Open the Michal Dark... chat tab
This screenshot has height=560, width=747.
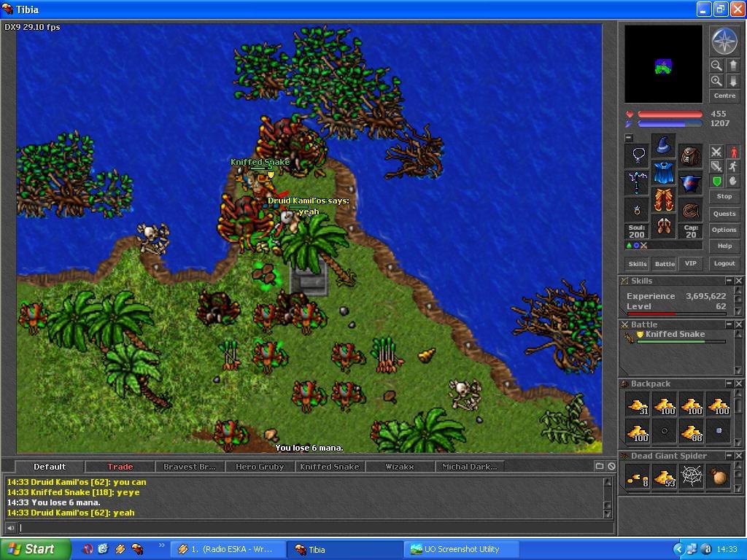pyautogui.click(x=469, y=467)
